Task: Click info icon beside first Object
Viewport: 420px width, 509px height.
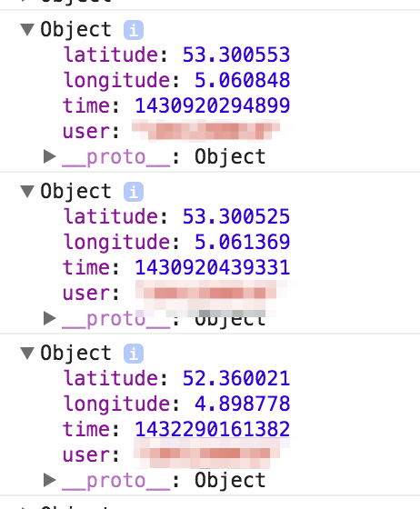Action: click(134, 30)
